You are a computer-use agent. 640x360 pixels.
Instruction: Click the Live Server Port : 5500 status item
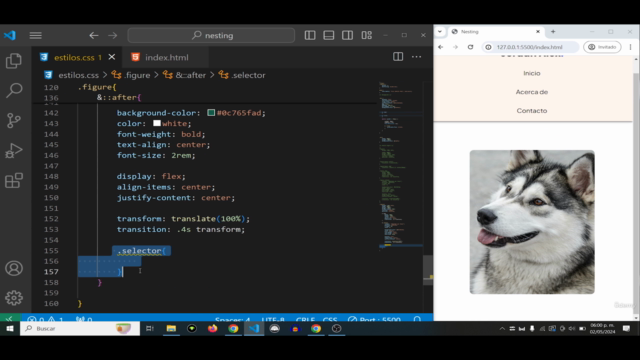[x=374, y=320]
